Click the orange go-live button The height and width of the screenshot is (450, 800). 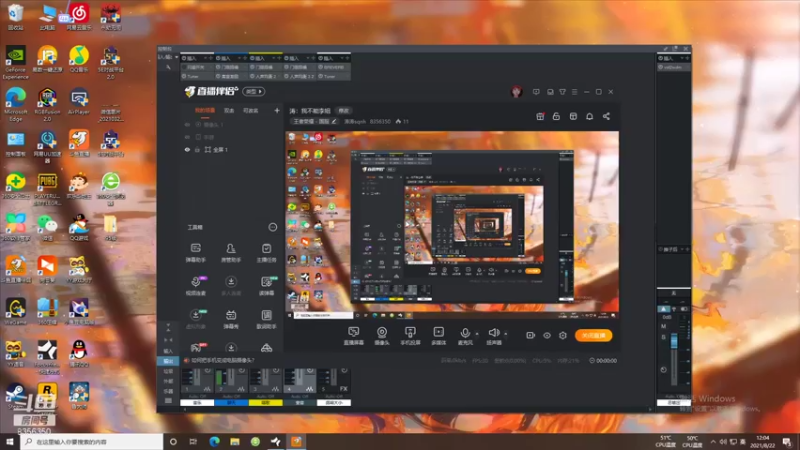tap(593, 335)
